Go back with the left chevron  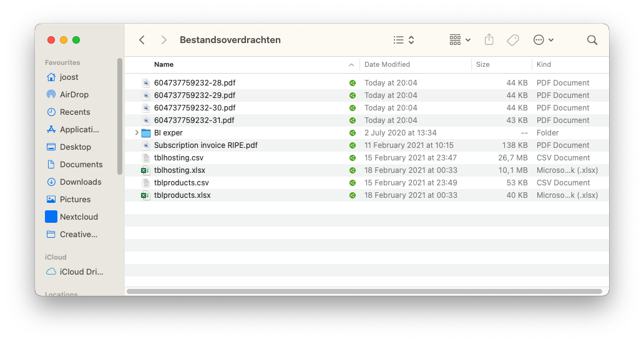coord(142,40)
